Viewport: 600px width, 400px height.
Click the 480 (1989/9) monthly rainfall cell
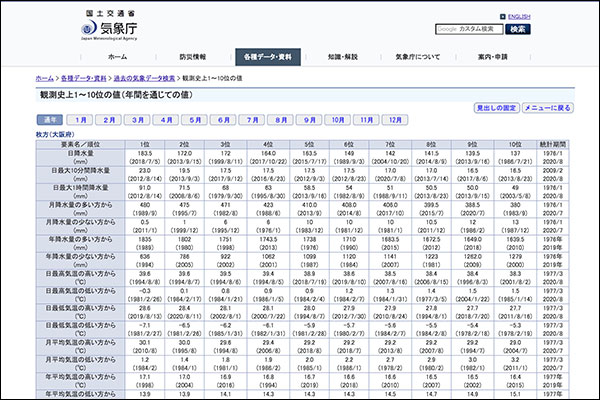tap(145, 209)
